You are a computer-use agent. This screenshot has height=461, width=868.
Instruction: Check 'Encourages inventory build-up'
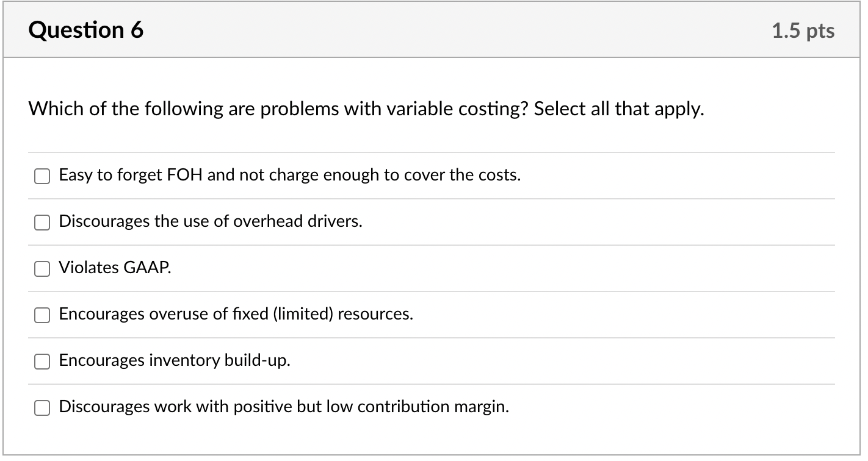click(42, 361)
